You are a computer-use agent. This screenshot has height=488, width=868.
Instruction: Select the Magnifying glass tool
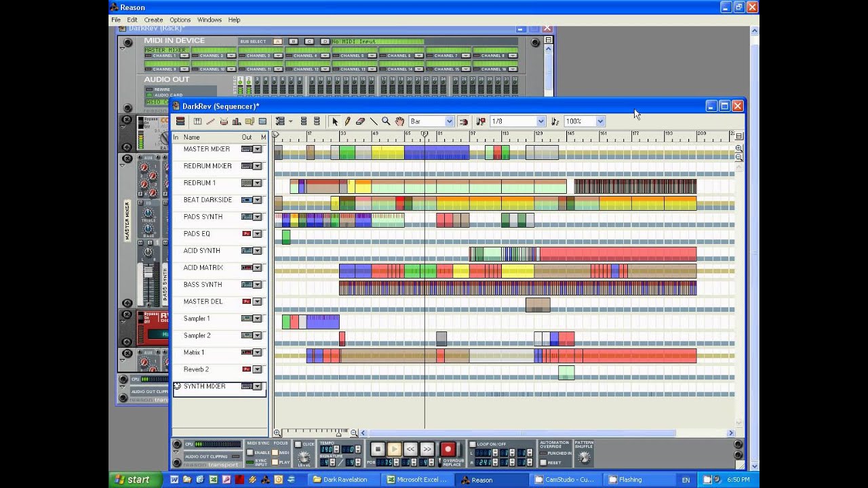(x=386, y=121)
